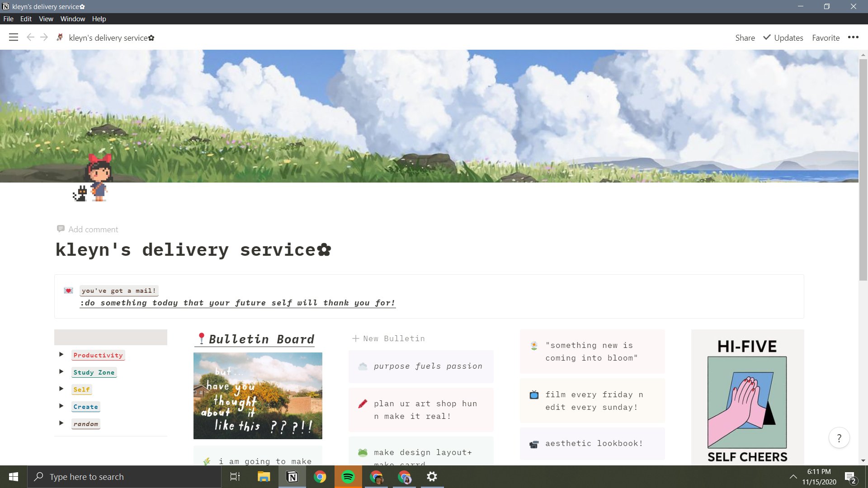
Task: Open the Window menu
Action: point(72,19)
